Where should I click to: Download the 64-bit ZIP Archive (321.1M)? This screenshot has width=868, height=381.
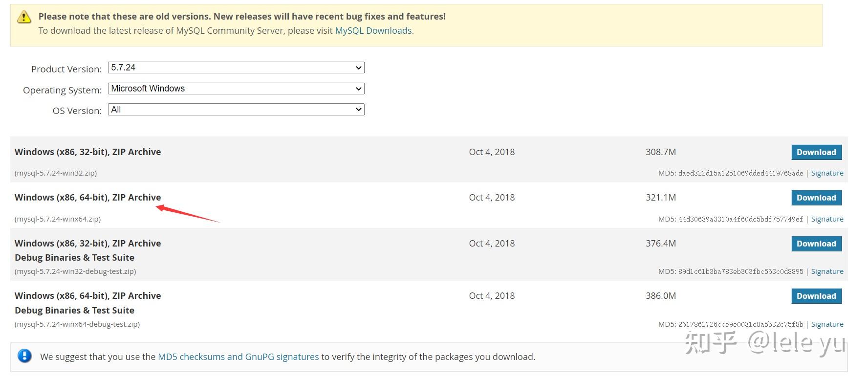point(816,198)
